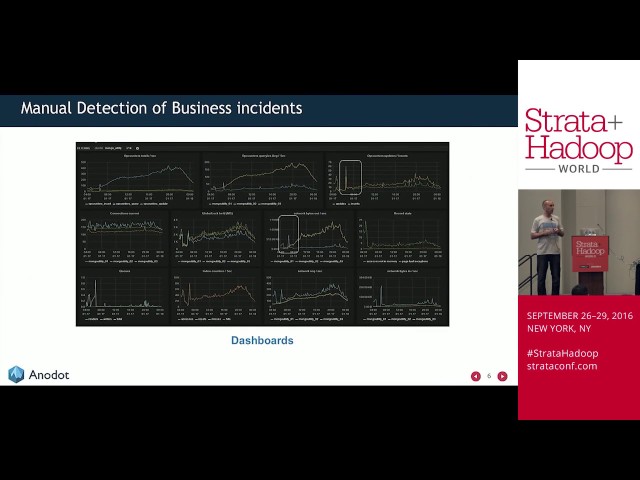The height and width of the screenshot is (480, 640).
Task: Open the strataconf.com link
Action: tap(562, 366)
